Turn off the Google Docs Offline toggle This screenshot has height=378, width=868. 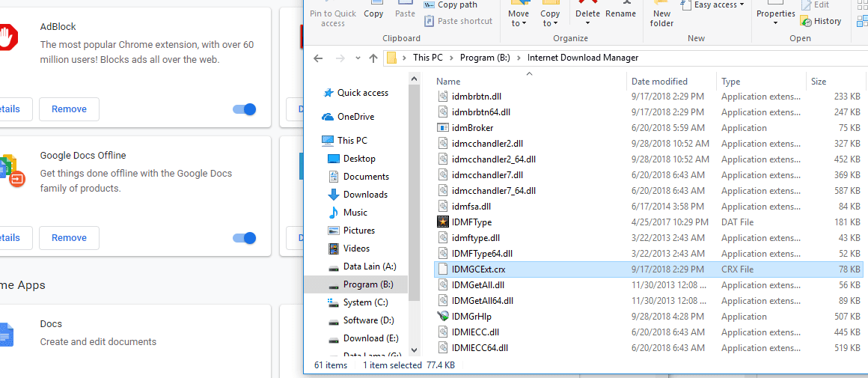click(244, 238)
